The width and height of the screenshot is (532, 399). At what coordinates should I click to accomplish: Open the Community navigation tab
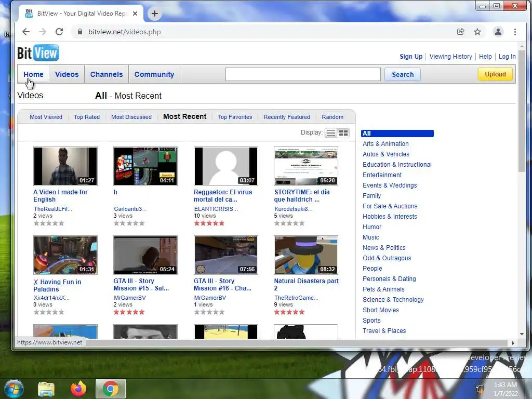point(154,74)
